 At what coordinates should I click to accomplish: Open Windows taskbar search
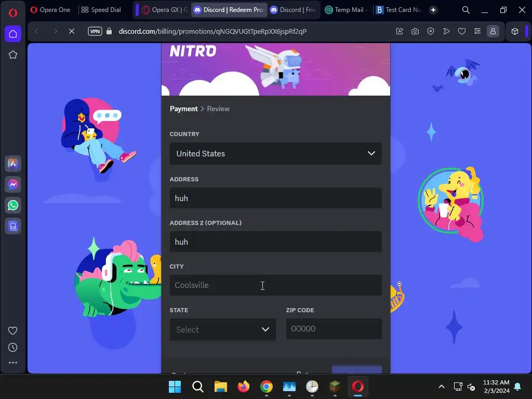pyautogui.click(x=197, y=387)
